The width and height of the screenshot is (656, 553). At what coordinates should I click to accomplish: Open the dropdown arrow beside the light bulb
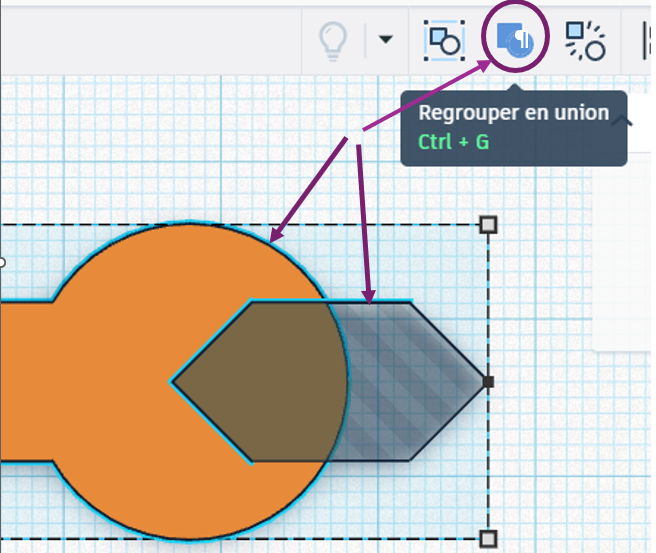click(385, 41)
